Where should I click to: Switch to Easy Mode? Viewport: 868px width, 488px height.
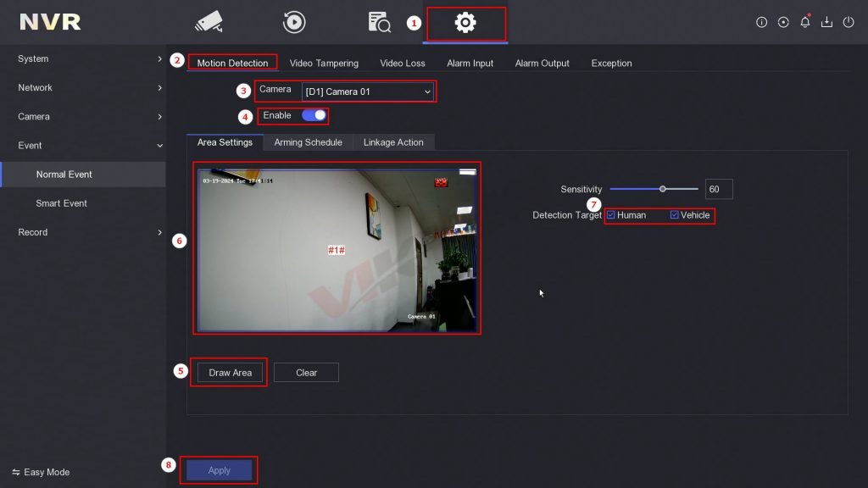click(42, 472)
